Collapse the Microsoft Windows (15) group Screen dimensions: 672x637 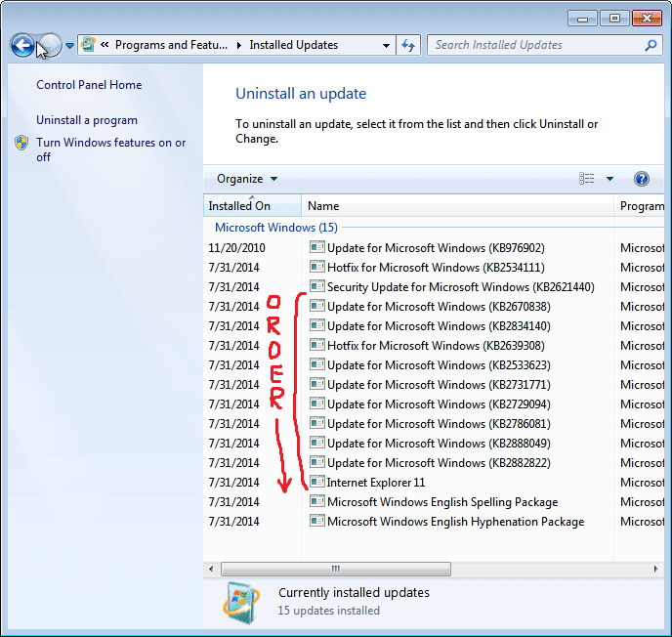[x=276, y=228]
